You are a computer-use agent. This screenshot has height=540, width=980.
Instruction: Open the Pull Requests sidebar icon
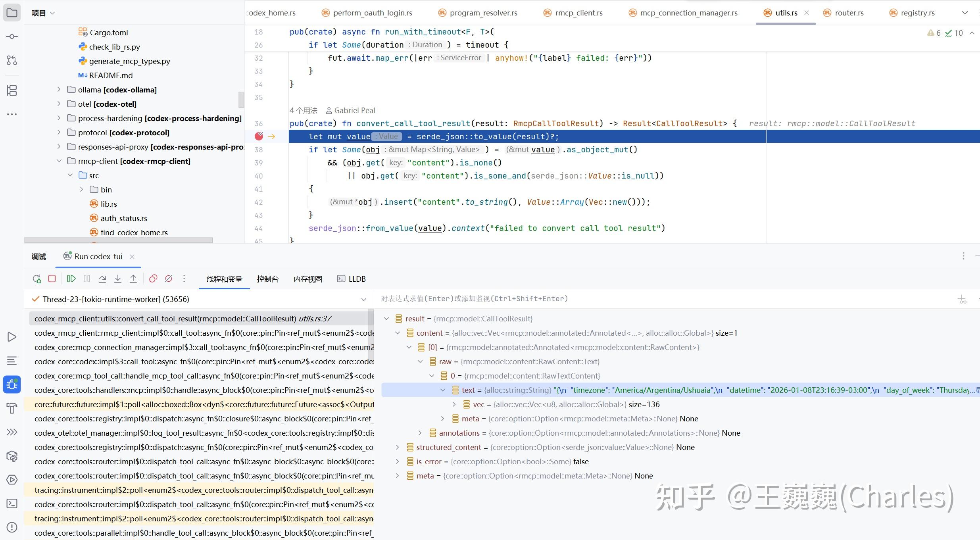[x=12, y=60]
